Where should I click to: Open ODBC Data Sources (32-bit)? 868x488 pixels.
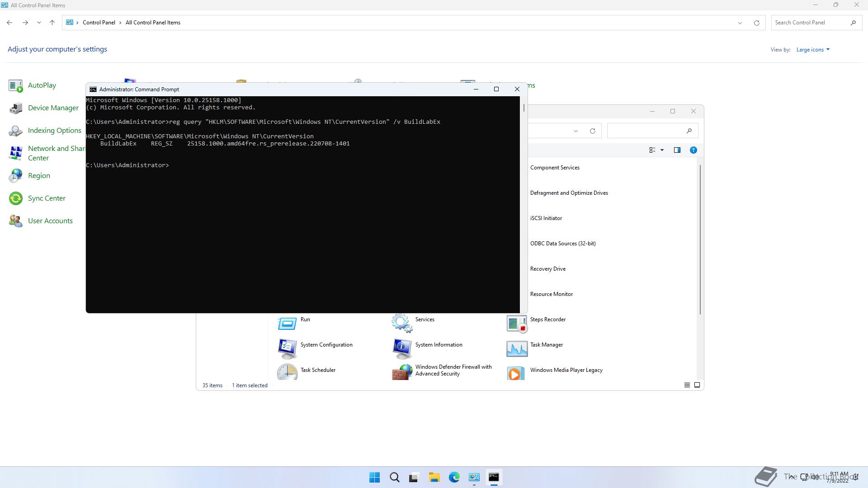click(563, 244)
